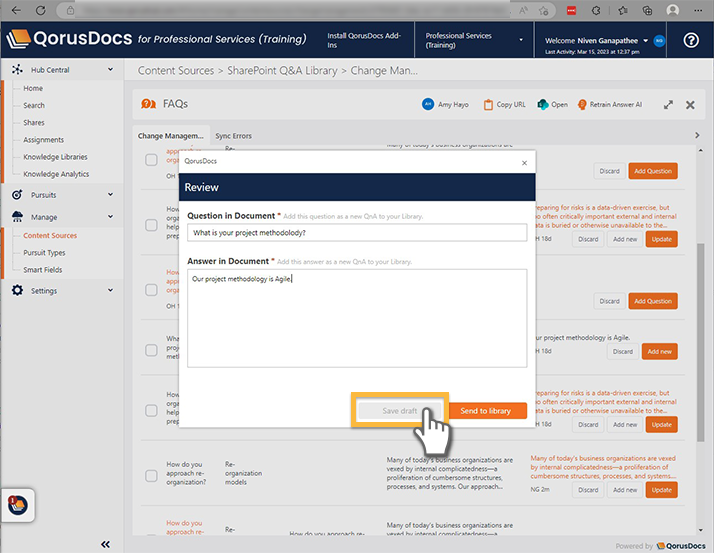
Task: Reload the page with refresh icon
Action: [x=41, y=10]
